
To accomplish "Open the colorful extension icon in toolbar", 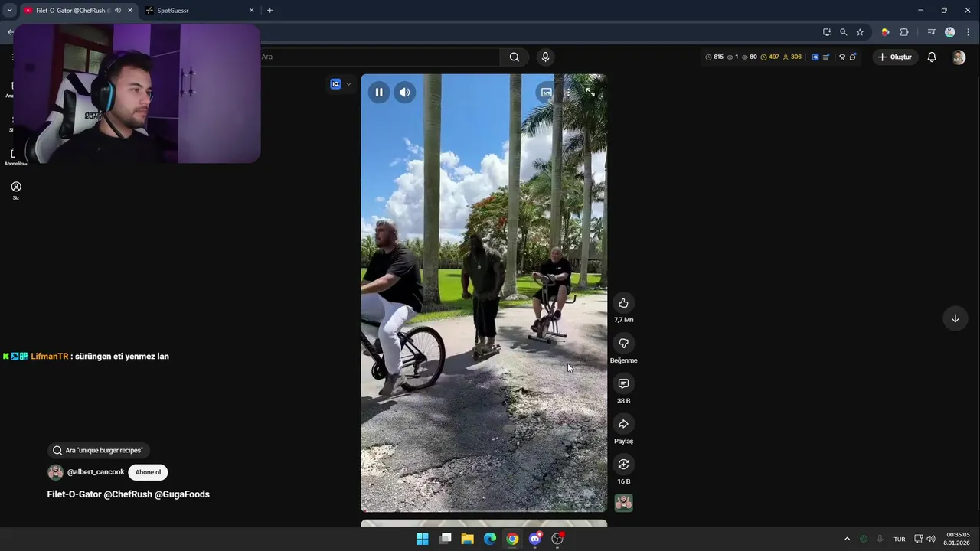I will (x=885, y=32).
